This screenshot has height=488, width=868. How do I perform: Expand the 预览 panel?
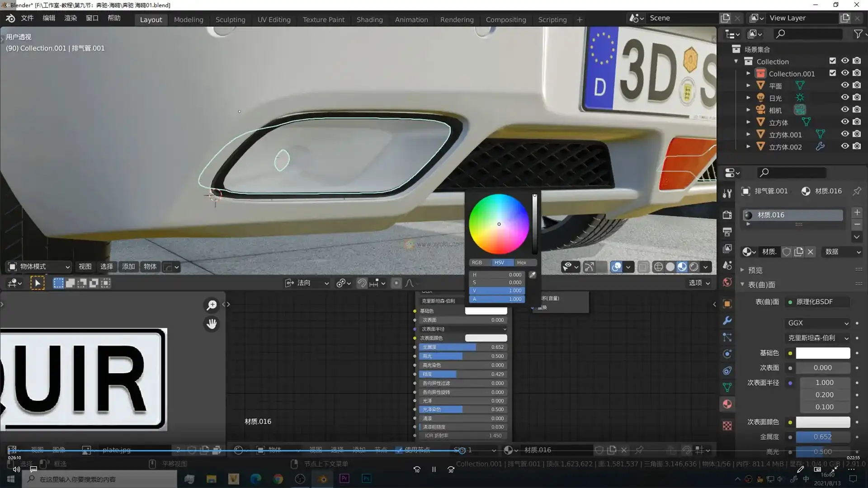tap(755, 270)
